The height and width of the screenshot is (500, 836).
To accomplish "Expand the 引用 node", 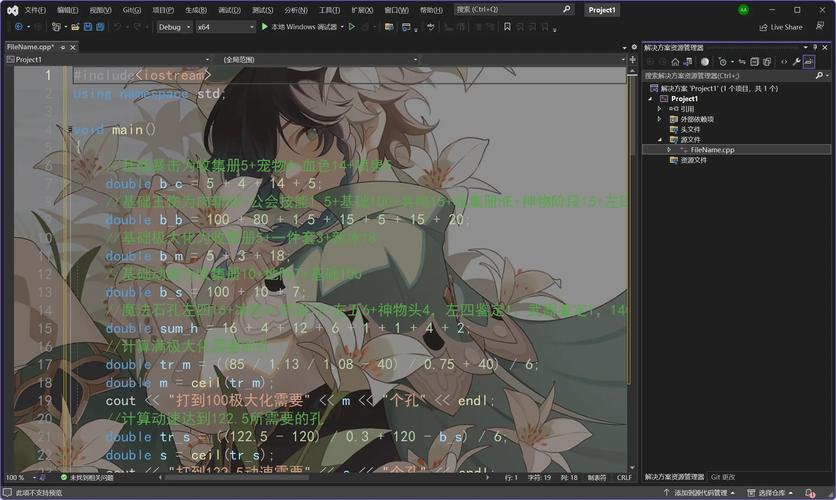I will coord(659,109).
